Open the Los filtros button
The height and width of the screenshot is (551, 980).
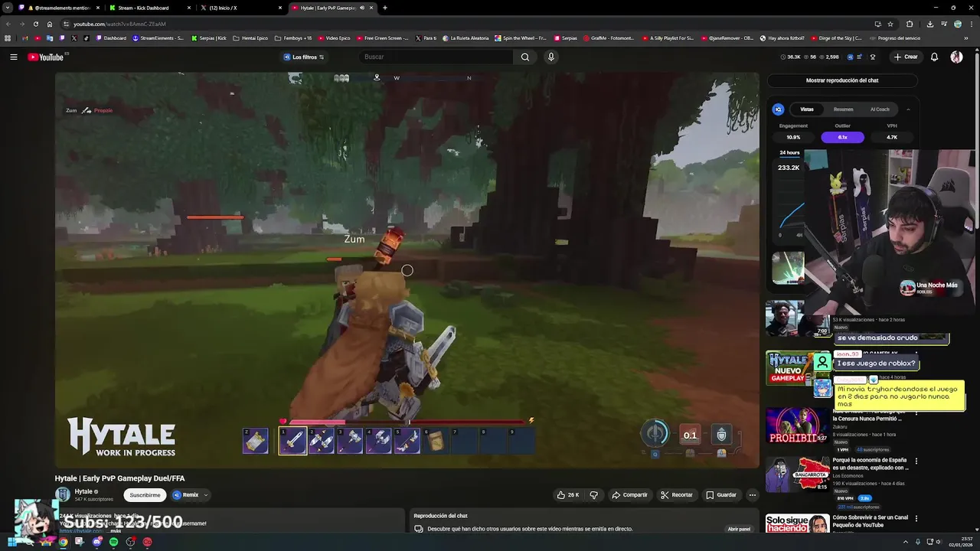tap(304, 57)
